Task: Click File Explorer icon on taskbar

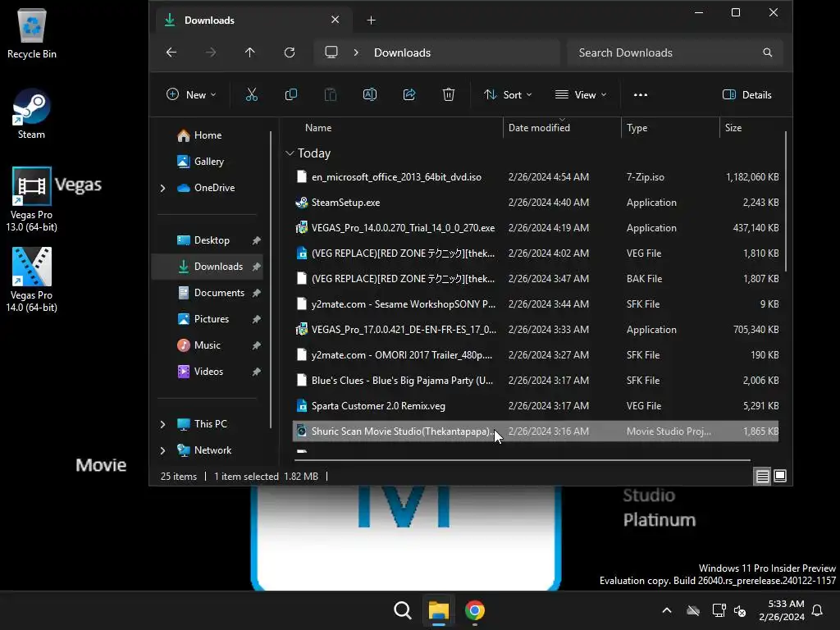Action: [x=438, y=610]
